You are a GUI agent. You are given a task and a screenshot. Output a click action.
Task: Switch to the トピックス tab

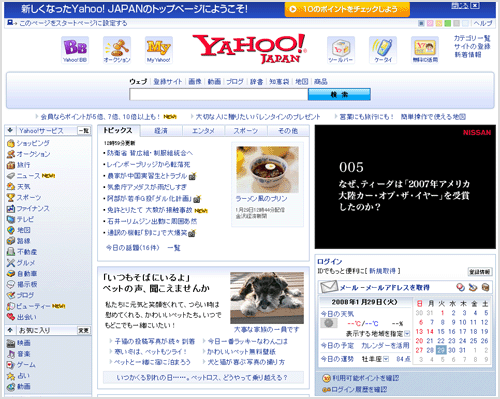118,130
